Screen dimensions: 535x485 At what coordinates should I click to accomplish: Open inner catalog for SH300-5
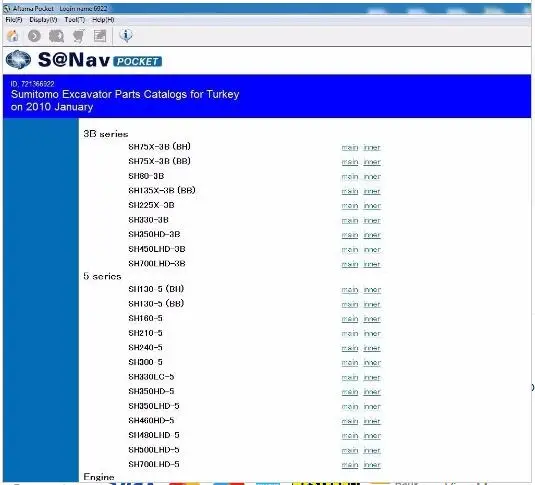pos(372,362)
